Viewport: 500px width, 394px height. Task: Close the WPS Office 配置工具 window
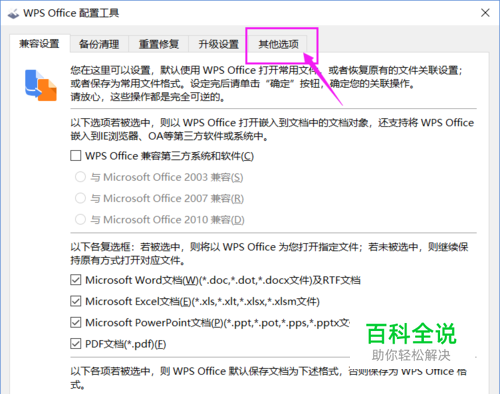485,13
